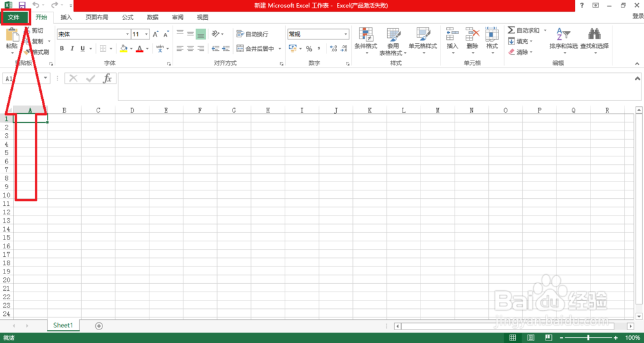Switch to View (视图) tab
Viewport: 644px width, 343px height.
[202, 17]
